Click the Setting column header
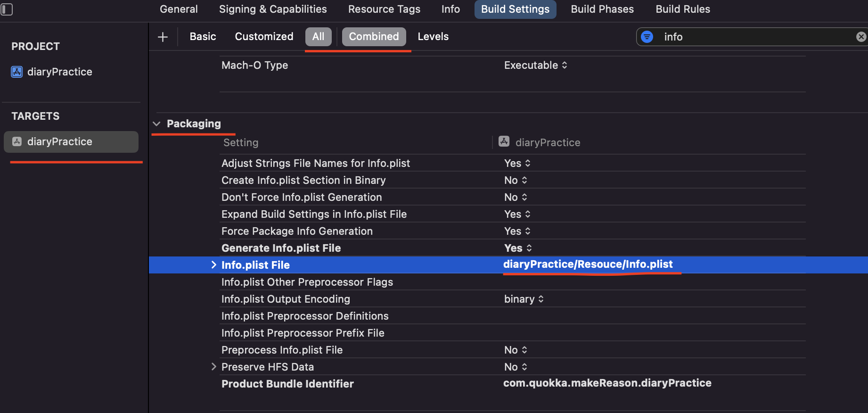868x413 pixels. tap(241, 142)
